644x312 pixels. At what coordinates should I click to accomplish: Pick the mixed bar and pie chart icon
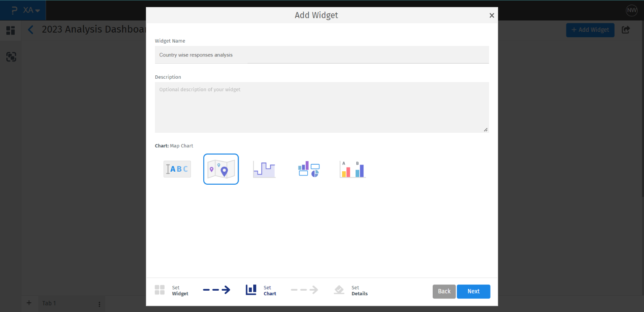point(309,169)
